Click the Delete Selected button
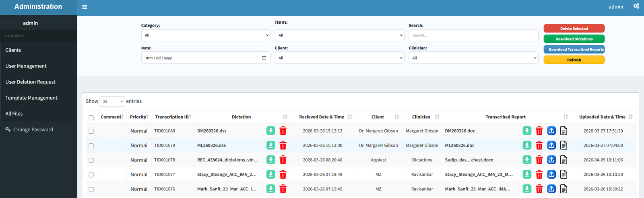This screenshot has width=644, height=198. 574,29
